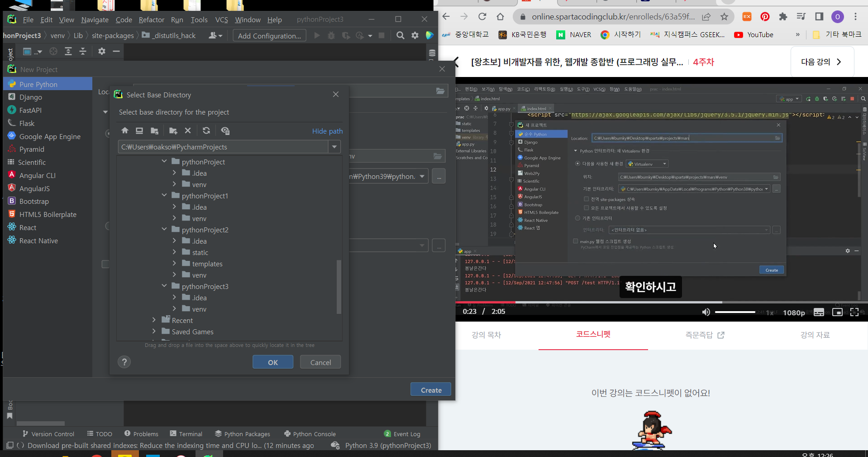The image size is (868, 457).
Task: Open the path history dropdown arrow
Action: [x=334, y=147]
